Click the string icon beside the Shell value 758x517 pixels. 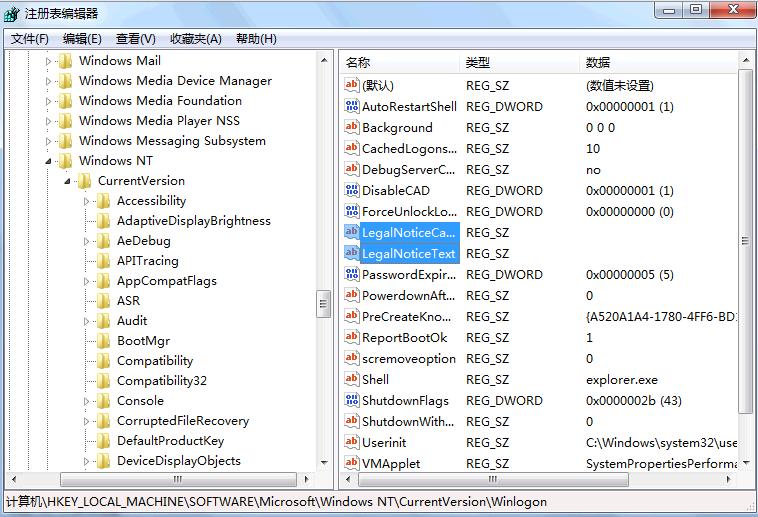pos(351,380)
